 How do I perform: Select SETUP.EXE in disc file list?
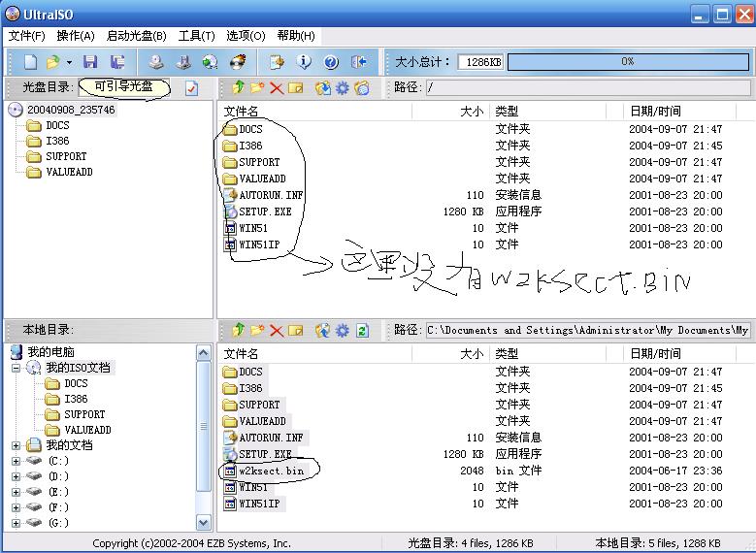265,211
